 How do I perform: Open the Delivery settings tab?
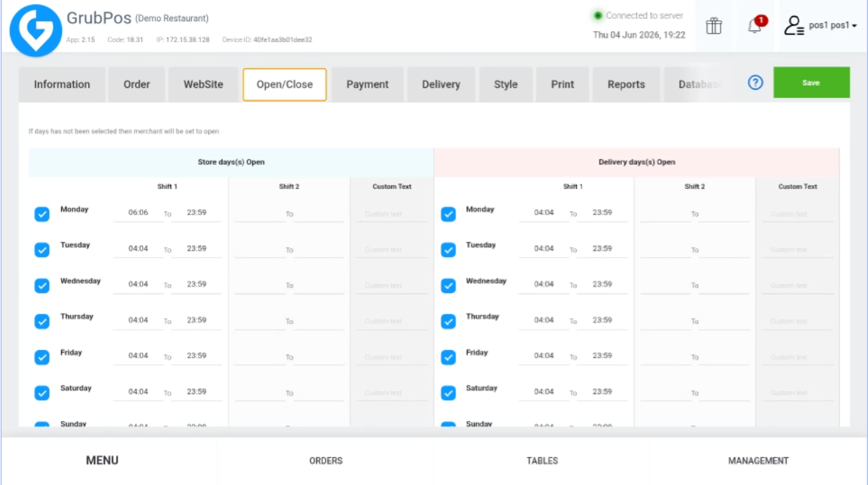(441, 85)
